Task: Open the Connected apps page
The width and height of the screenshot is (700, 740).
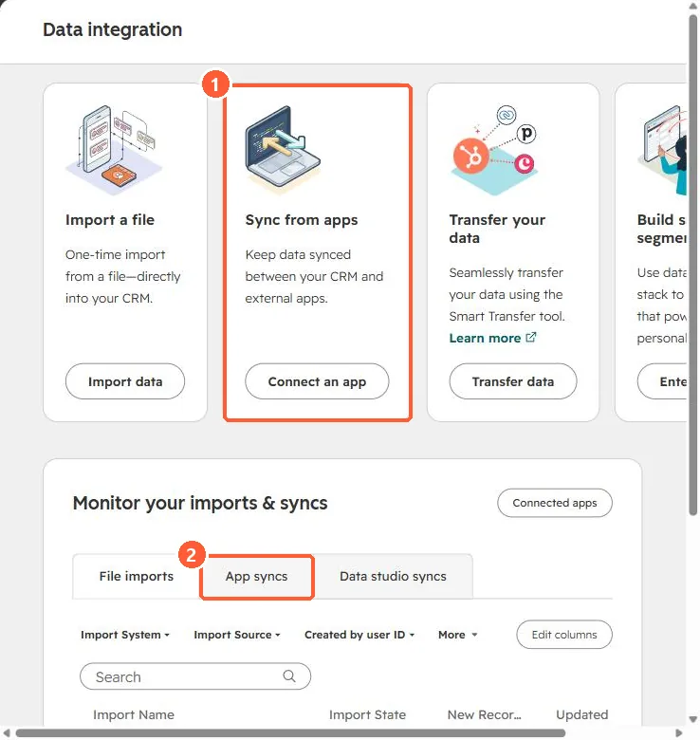Action: click(x=555, y=503)
